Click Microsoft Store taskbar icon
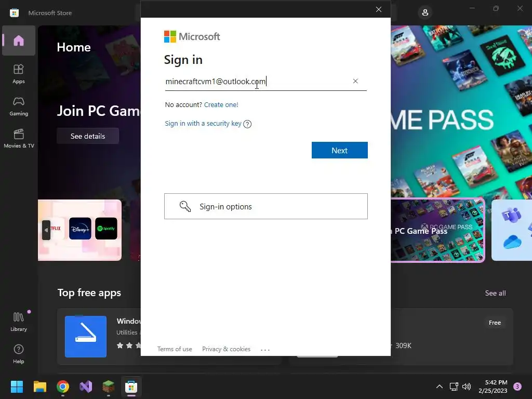The image size is (532, 399). pos(131,387)
